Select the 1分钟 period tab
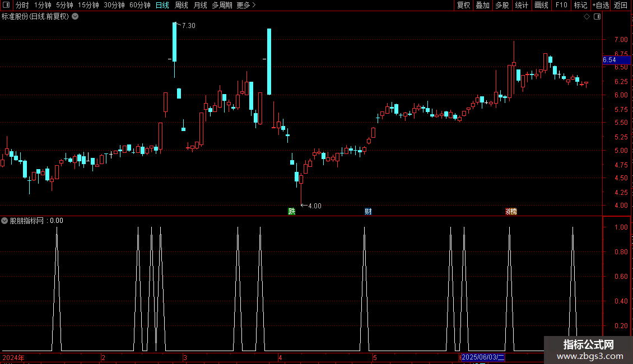 pyautogui.click(x=43, y=5)
